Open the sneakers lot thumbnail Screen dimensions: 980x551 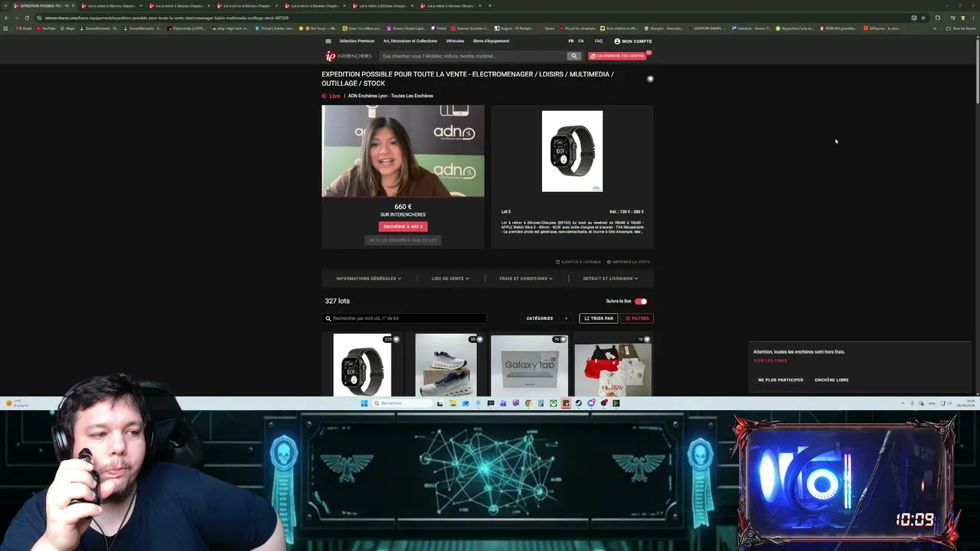446,365
